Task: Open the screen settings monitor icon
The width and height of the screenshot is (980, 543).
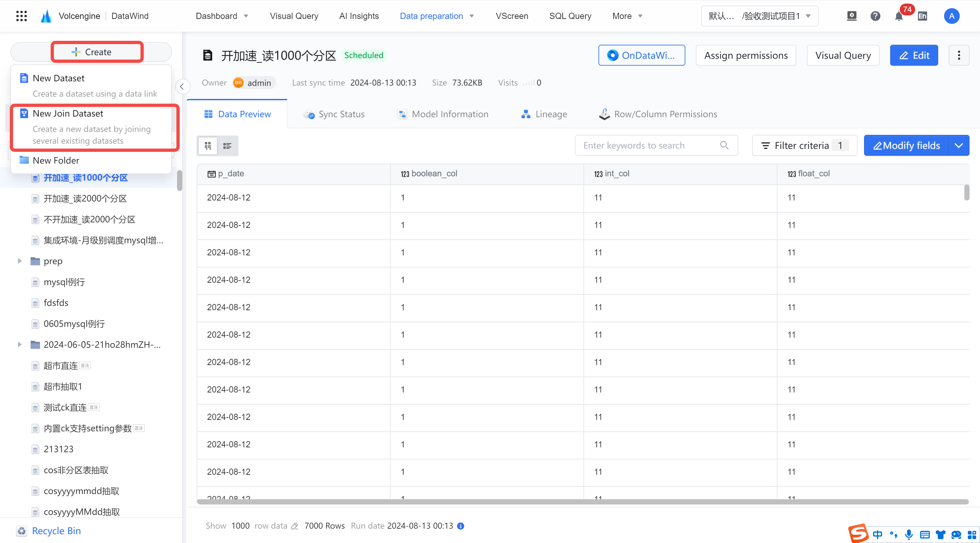Action: point(852,16)
